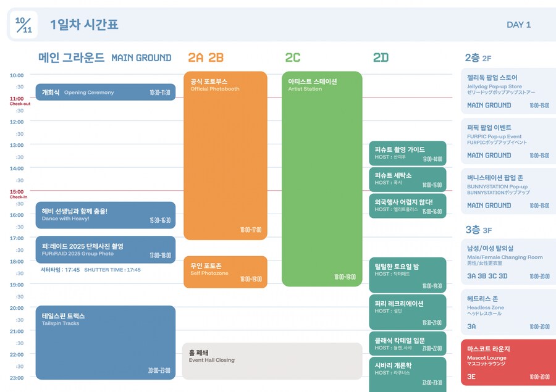Click the 13:00-14:00 event in 2D
556x392 pixels.
click(407, 153)
